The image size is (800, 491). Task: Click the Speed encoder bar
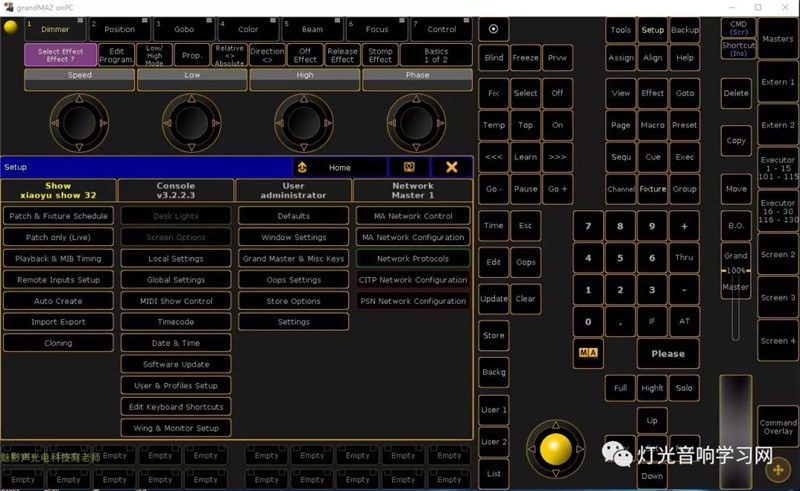(x=80, y=80)
